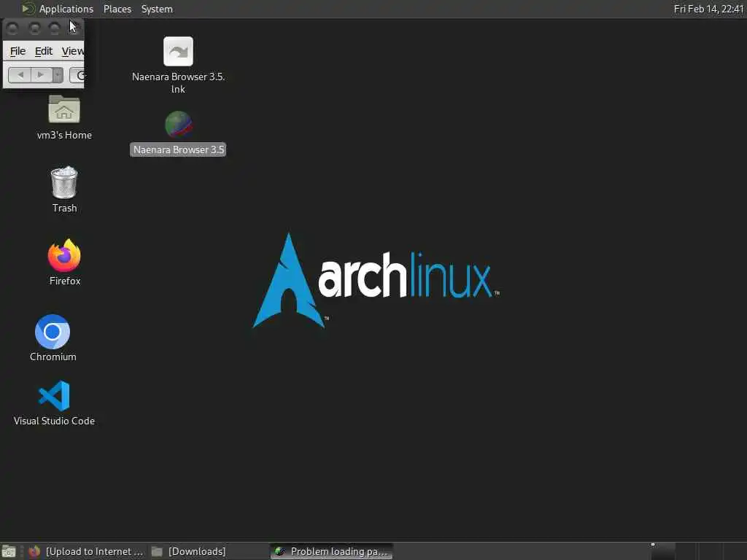Open the Applications menu
747x560 pixels.
point(66,9)
